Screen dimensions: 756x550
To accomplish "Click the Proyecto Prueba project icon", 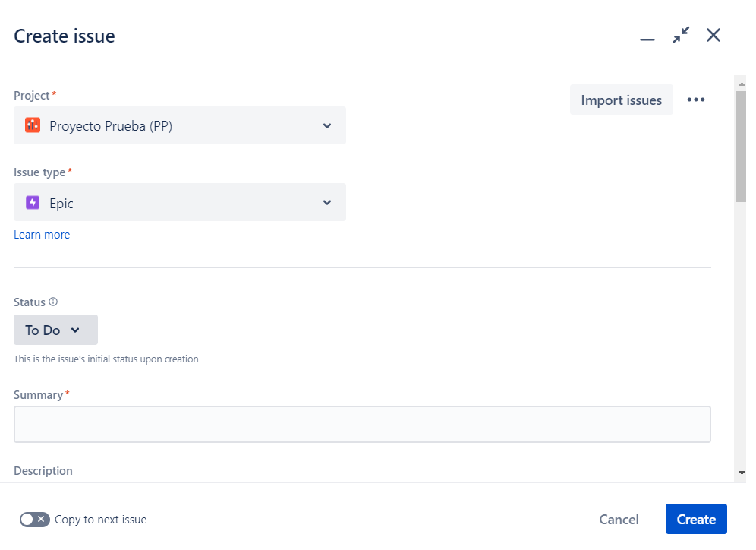I will point(32,125).
